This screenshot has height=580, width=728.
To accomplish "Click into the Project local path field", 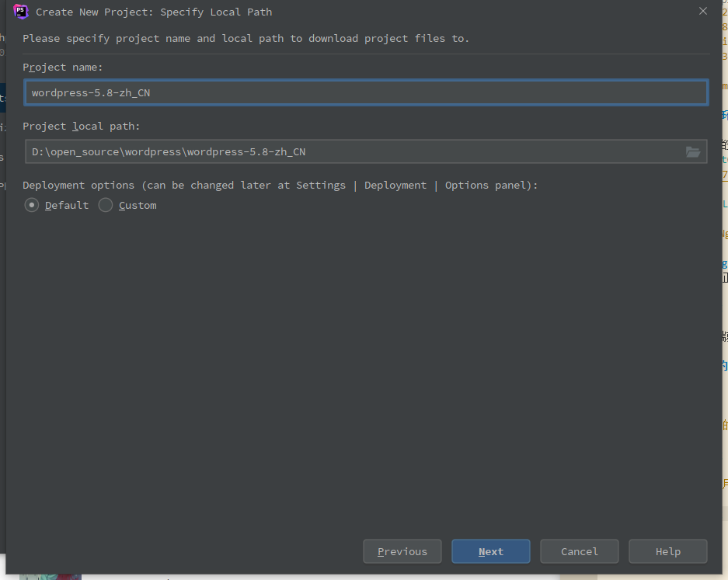I will tap(350, 151).
